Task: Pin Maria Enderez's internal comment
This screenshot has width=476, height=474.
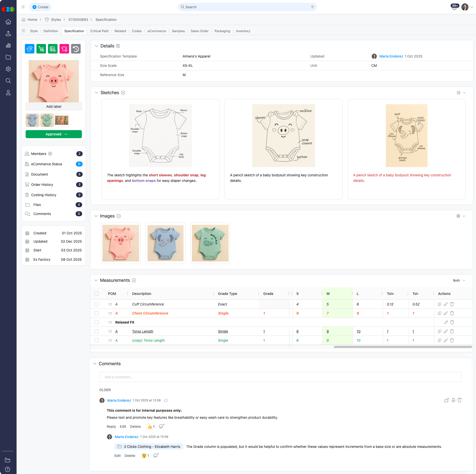Action: click(453, 400)
